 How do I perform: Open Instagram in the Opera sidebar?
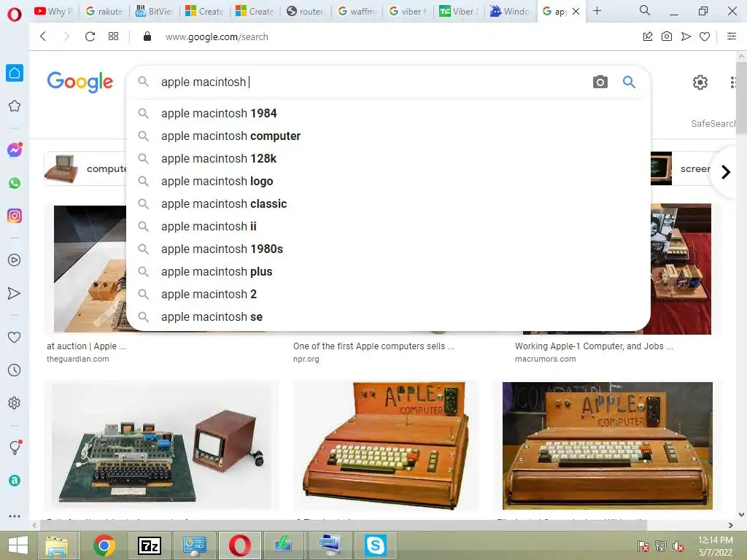[x=15, y=216]
